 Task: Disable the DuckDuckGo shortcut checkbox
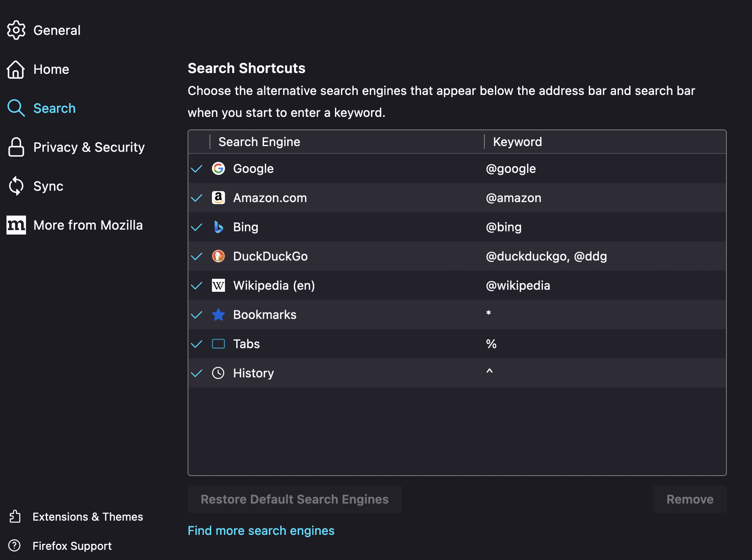tap(197, 256)
